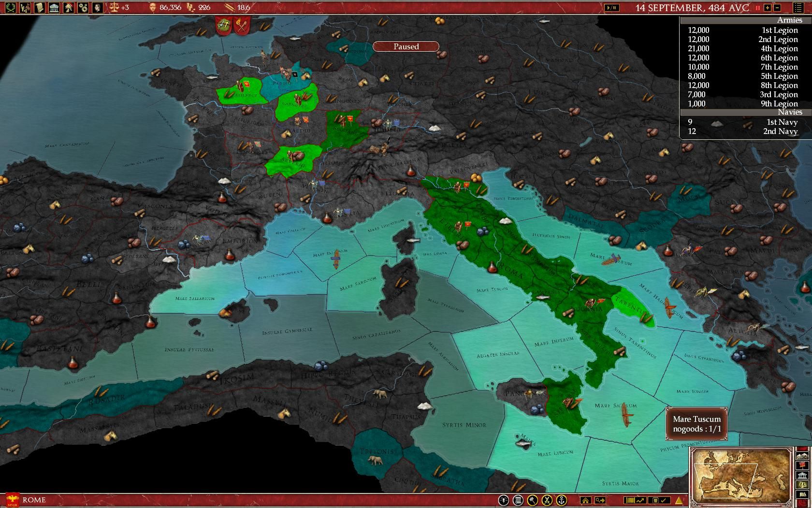Open the ledger statistics button

635,500
